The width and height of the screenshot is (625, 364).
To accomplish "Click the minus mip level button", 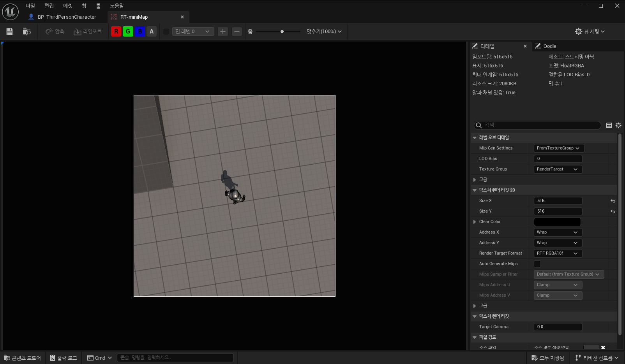I will (237, 32).
